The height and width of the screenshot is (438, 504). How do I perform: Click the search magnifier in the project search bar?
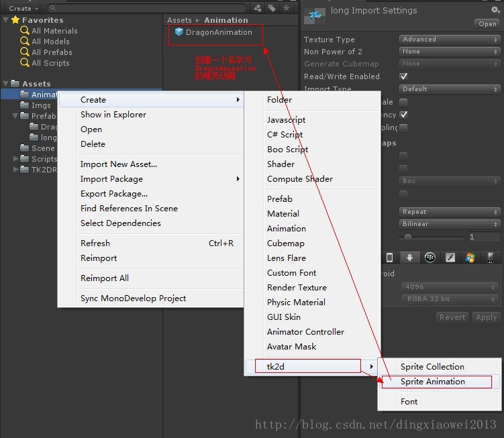point(53,8)
